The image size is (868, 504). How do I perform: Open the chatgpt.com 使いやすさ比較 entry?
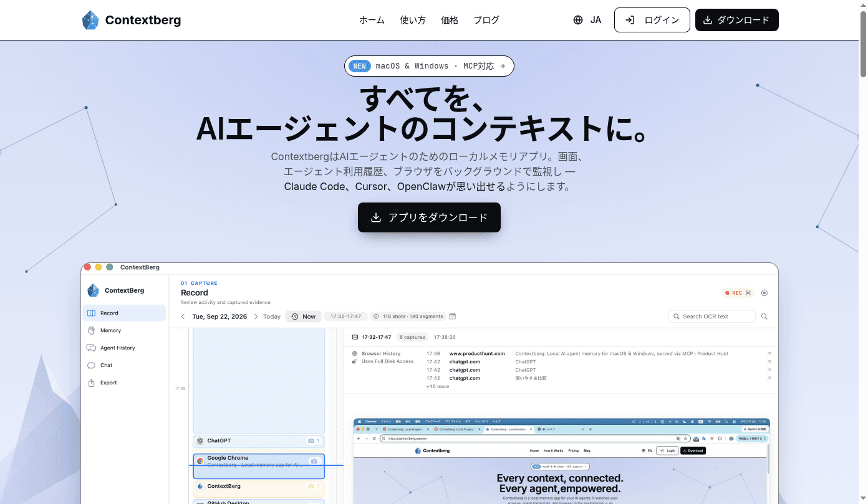pos(531,378)
